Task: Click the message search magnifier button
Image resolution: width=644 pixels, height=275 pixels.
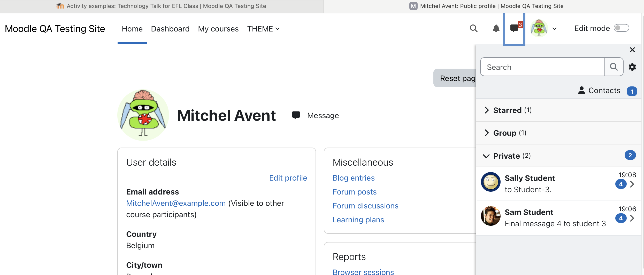Action: [614, 67]
